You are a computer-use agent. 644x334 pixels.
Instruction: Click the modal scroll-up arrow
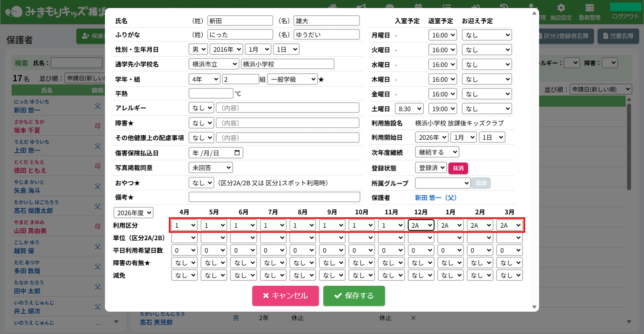click(x=534, y=13)
